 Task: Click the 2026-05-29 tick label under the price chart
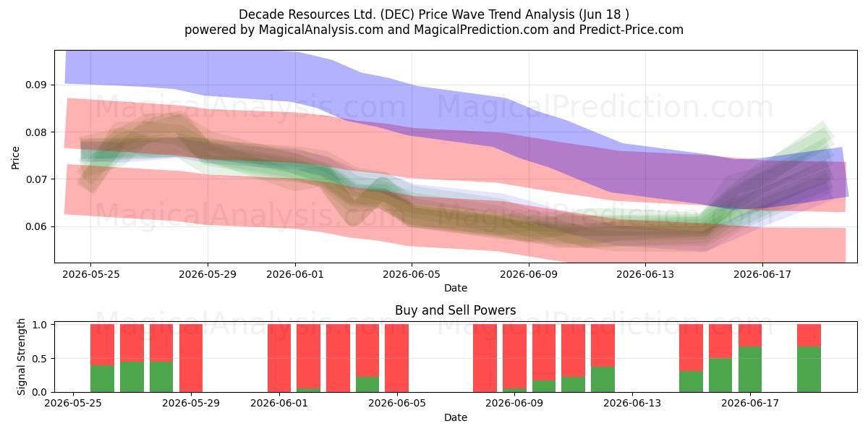tap(208, 274)
